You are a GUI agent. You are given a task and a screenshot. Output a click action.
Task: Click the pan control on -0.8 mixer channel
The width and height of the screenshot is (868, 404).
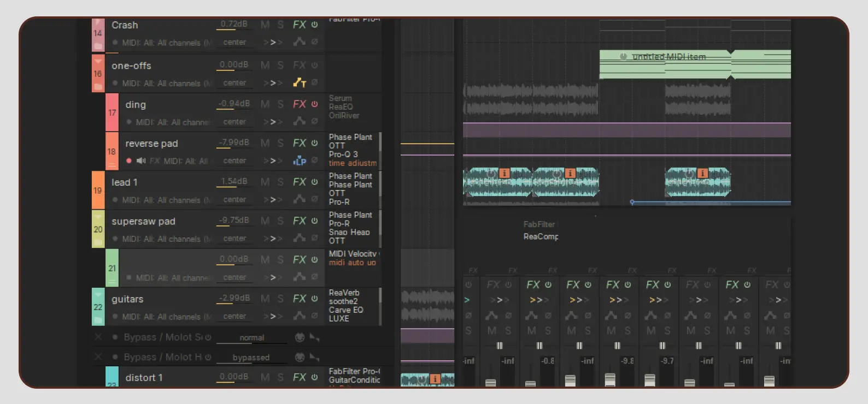pyautogui.click(x=539, y=346)
